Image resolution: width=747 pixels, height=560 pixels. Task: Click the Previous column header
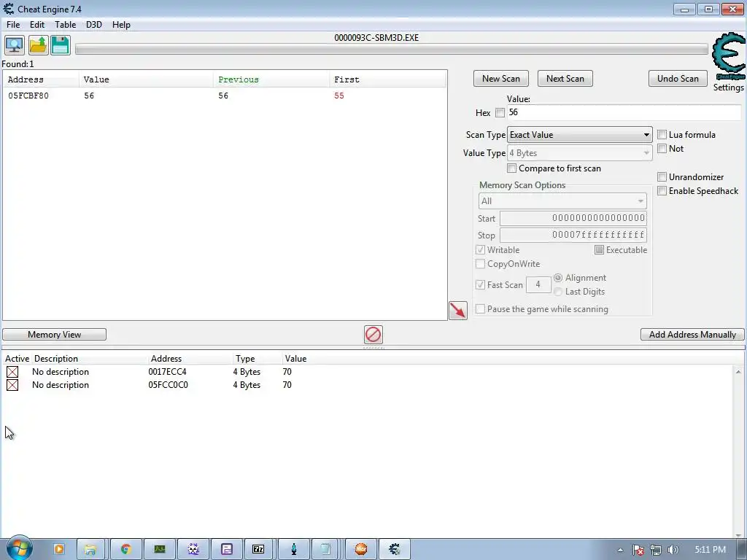271,79
